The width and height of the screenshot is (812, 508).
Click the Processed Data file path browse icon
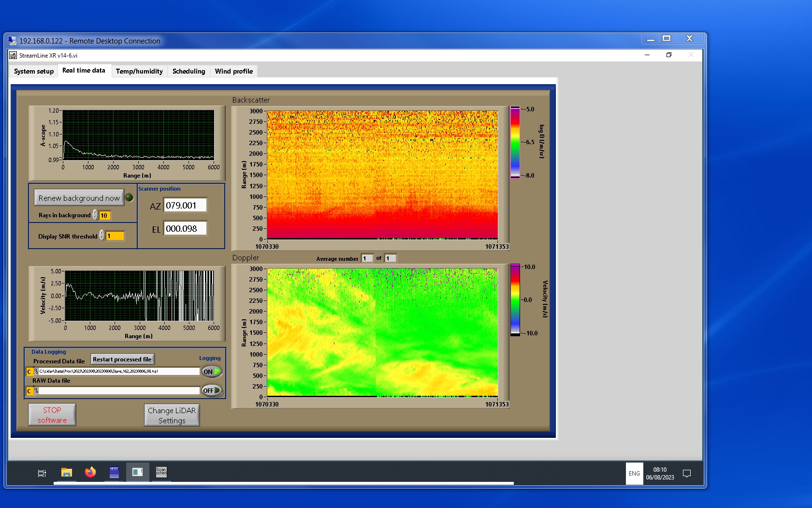36,372
